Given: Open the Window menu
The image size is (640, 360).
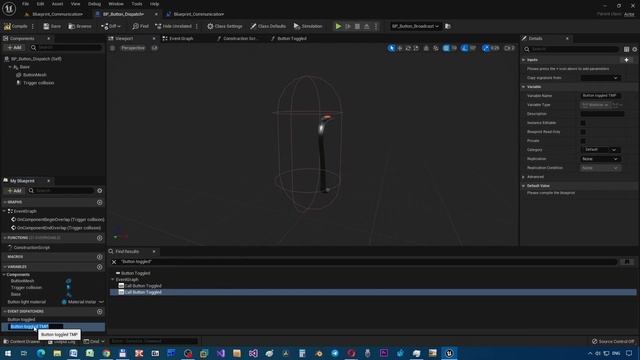Looking at the screenshot, I should (116, 4).
